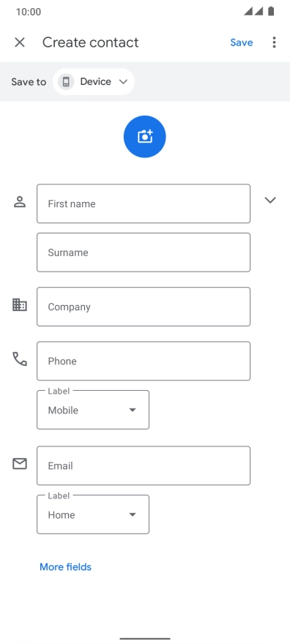This screenshot has height=644, width=290.
Task: Expand name fields with the chevron arrow
Action: [x=270, y=200]
